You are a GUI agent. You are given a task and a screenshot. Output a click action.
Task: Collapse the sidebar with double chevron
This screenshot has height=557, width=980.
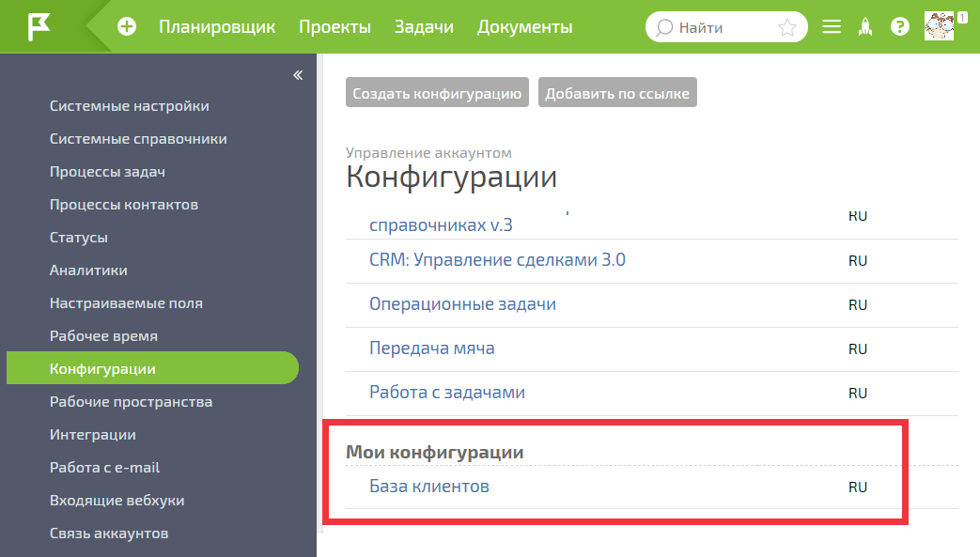point(298,76)
